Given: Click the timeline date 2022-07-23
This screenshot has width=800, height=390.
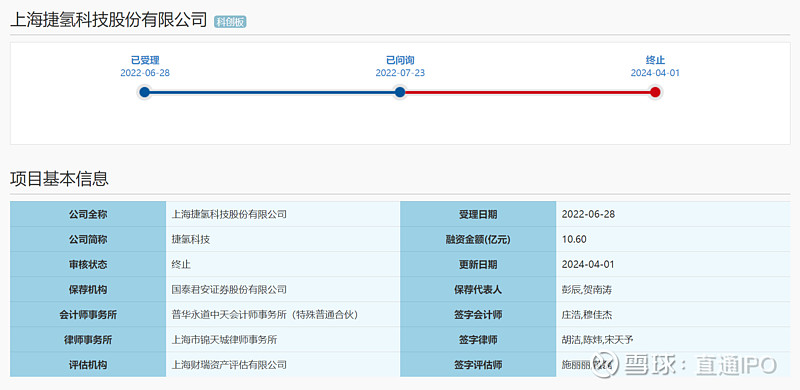Looking at the screenshot, I should point(400,73).
